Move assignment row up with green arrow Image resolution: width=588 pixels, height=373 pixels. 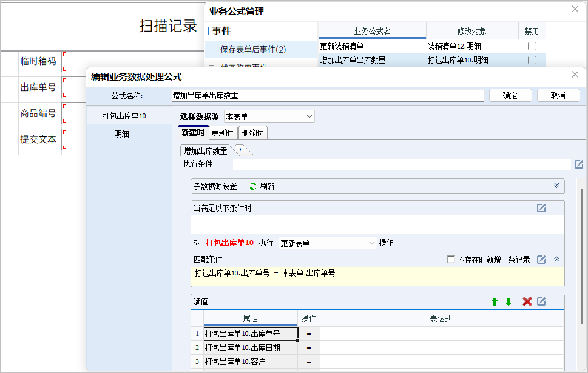click(495, 302)
